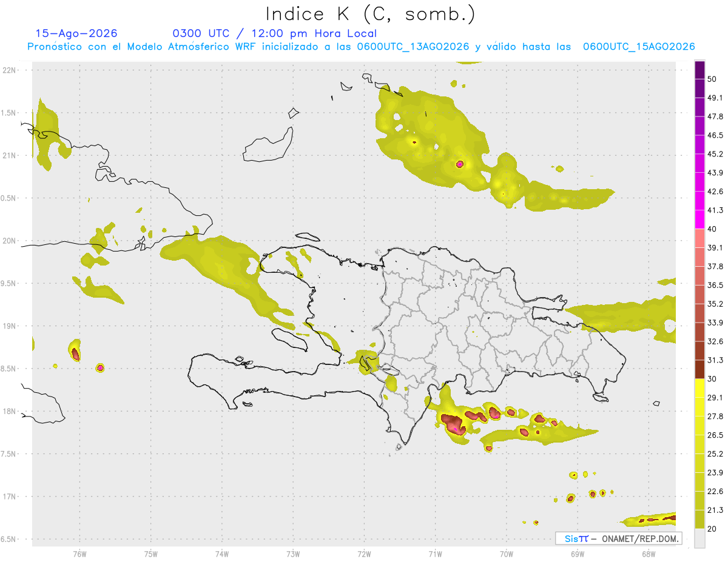Click the '69W' longitude axis label
Viewport: 728px width, 562px height.
[578, 554]
